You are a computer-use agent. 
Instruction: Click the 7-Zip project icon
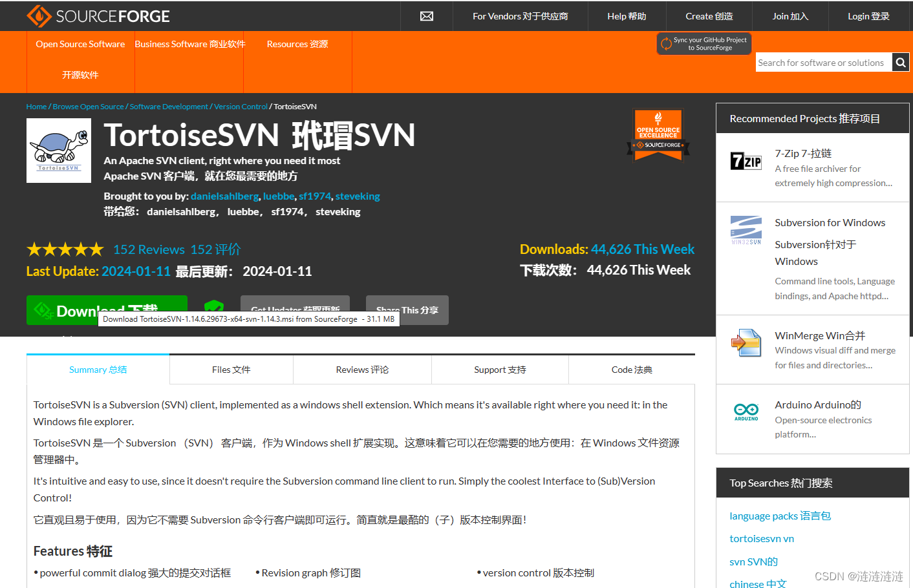coord(746,161)
